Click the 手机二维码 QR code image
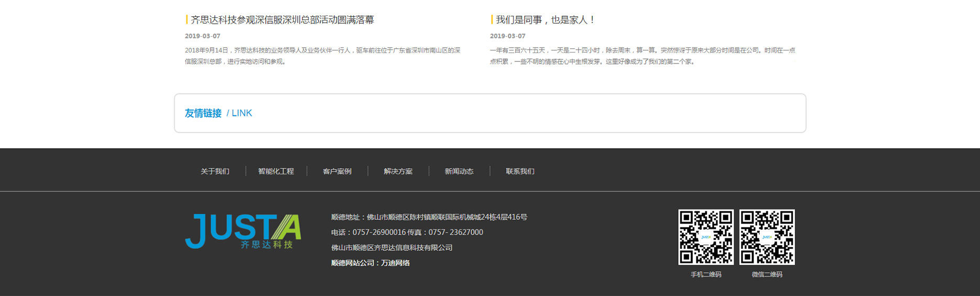This screenshot has width=980, height=296. coord(705,237)
